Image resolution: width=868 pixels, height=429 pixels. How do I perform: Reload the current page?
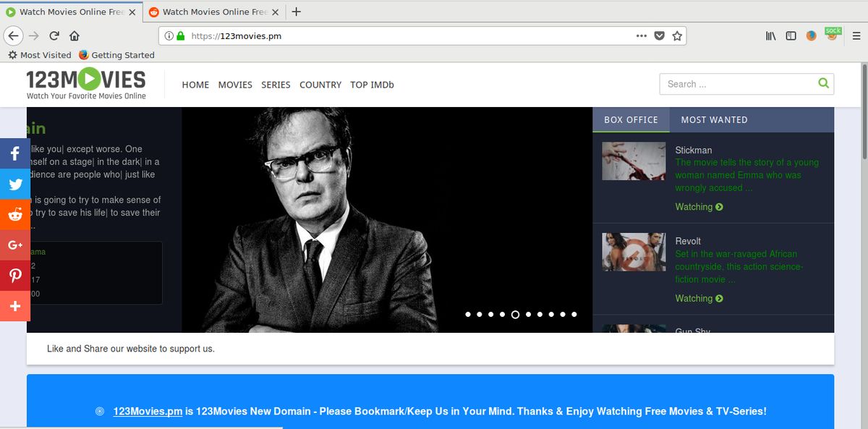coord(54,35)
